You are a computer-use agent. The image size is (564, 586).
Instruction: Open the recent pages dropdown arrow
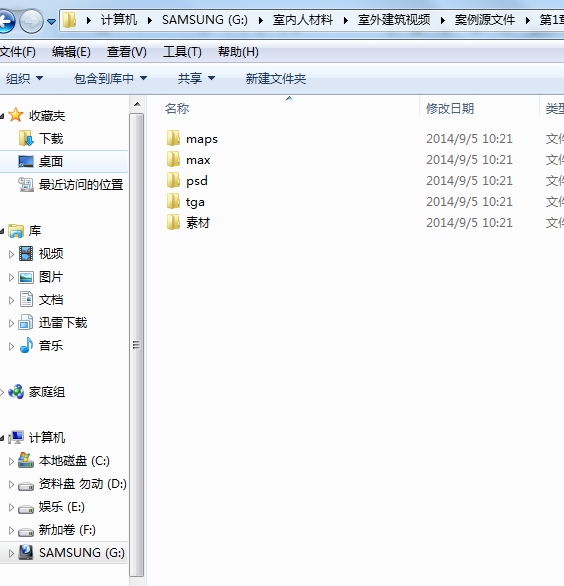click(x=52, y=22)
